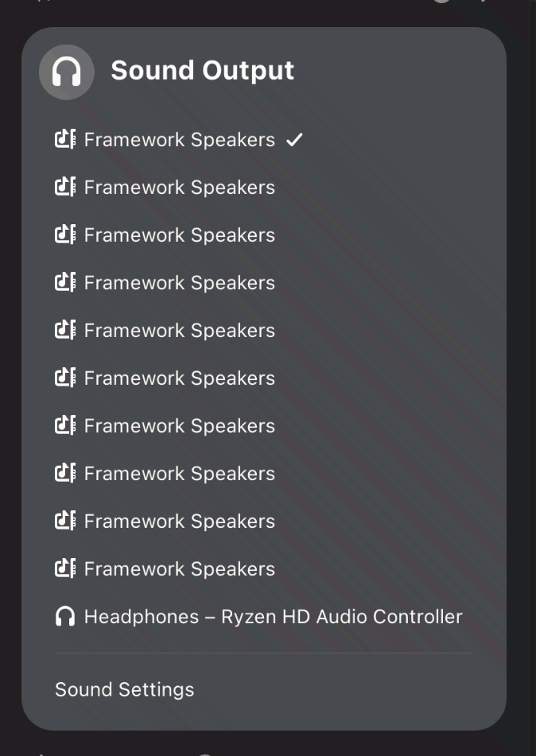Switch output to Headphones – Ryzen HD Audio Controller

(273, 617)
